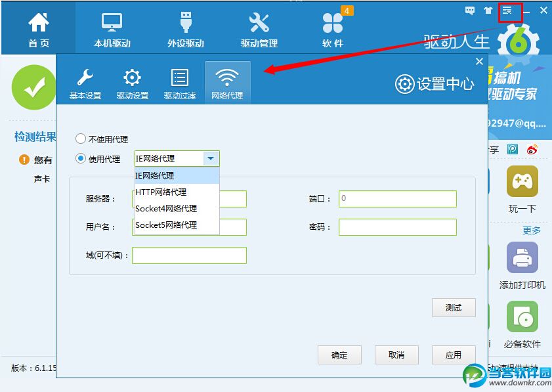Choose HTTP网络代理 from the list
This screenshot has height=392, width=552.
coord(177,192)
